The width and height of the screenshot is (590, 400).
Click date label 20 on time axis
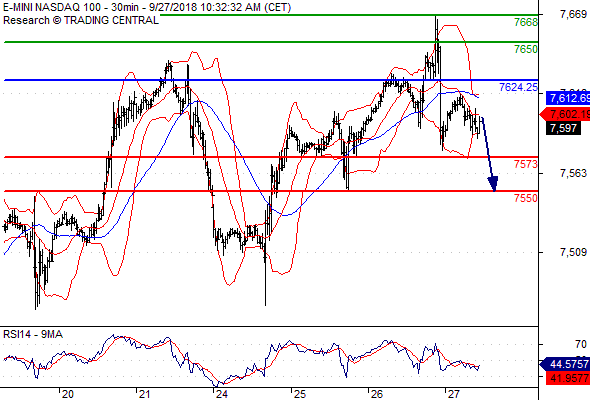[x=68, y=394]
